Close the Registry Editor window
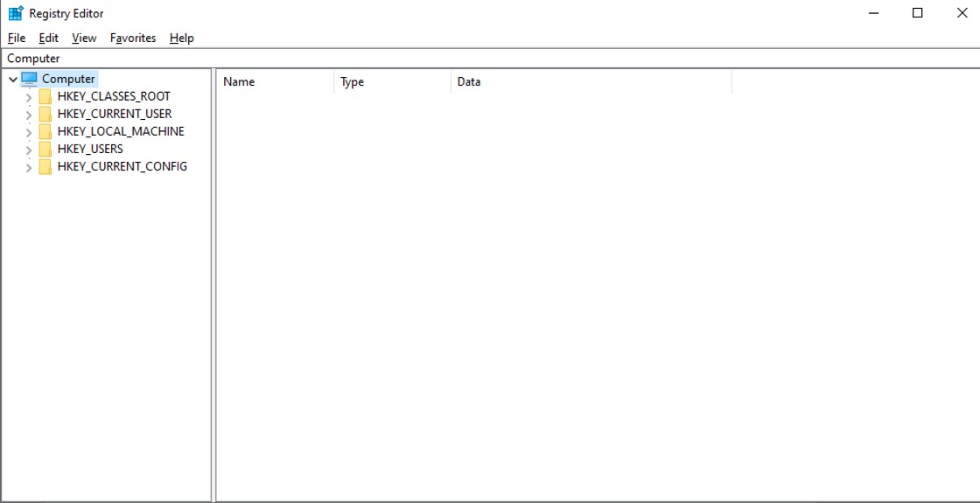The height and width of the screenshot is (503, 980). pyautogui.click(x=962, y=13)
